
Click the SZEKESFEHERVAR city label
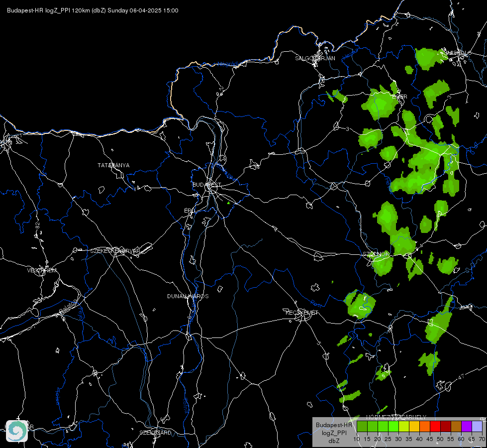coord(115,250)
